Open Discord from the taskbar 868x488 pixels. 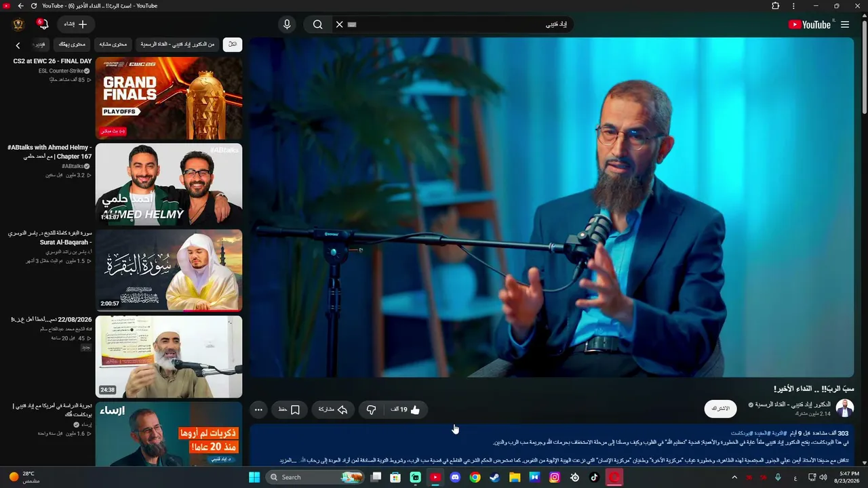click(455, 477)
